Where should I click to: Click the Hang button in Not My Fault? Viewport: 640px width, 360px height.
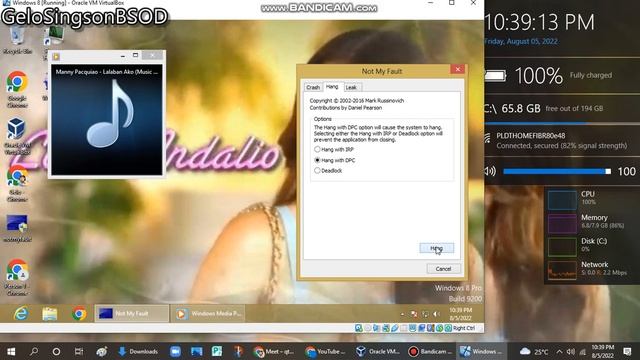436,248
